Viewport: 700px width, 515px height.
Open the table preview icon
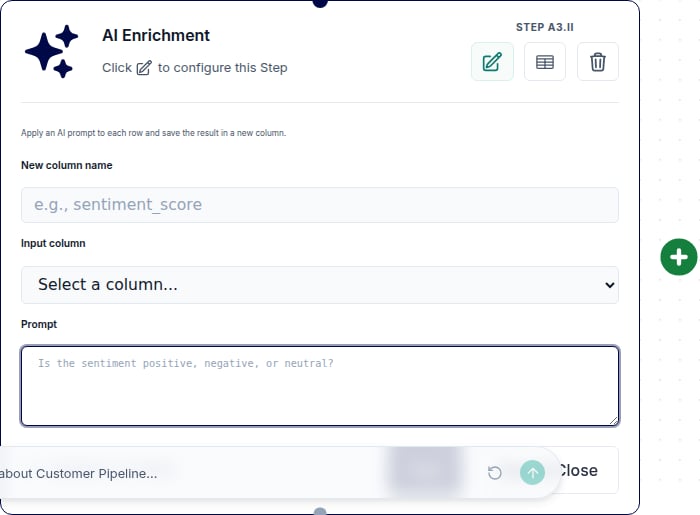[x=545, y=62]
